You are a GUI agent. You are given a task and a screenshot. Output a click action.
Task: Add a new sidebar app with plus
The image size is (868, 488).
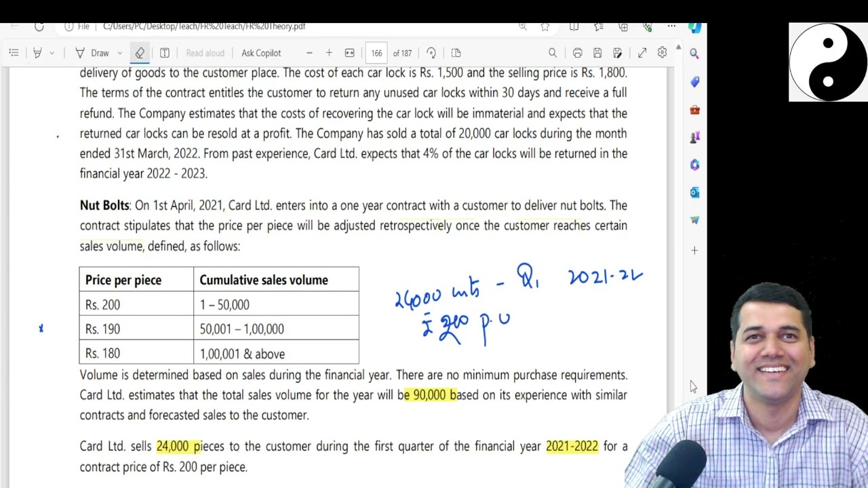pos(694,250)
